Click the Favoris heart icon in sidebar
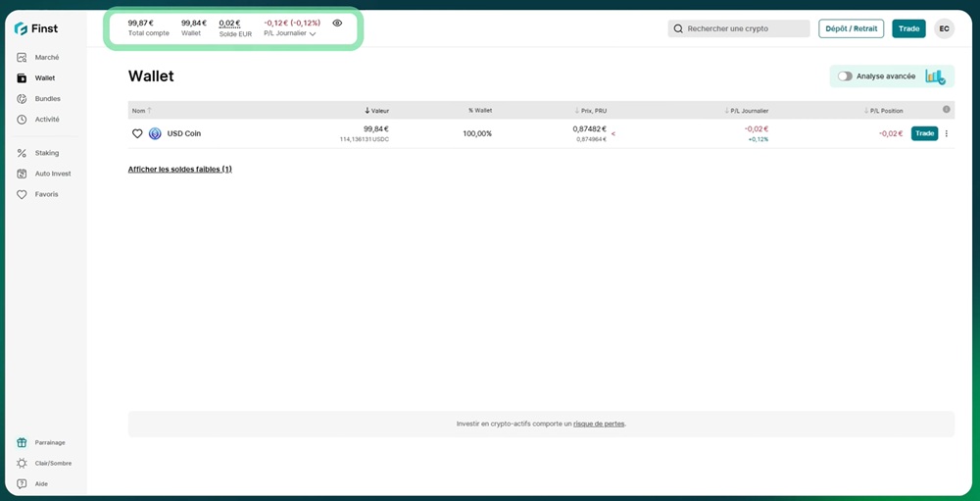The height and width of the screenshot is (501, 980). pyautogui.click(x=22, y=194)
